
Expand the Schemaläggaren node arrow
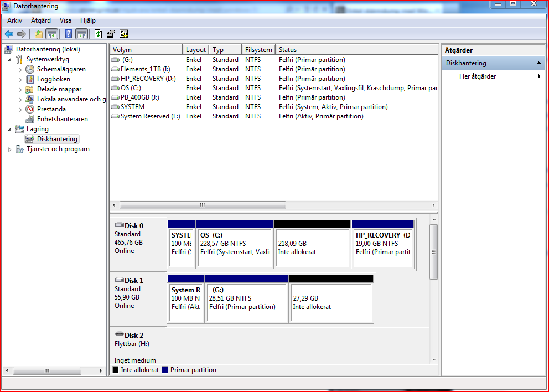click(20, 70)
